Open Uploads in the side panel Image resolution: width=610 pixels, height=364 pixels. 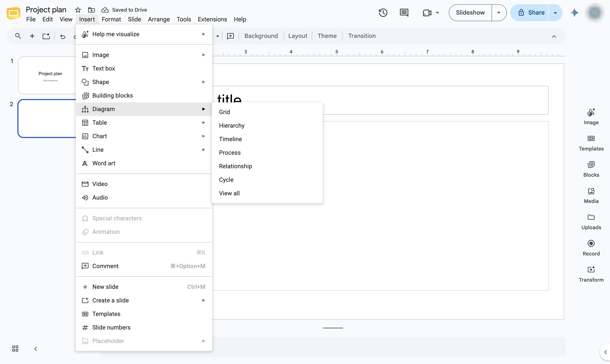[x=591, y=222]
